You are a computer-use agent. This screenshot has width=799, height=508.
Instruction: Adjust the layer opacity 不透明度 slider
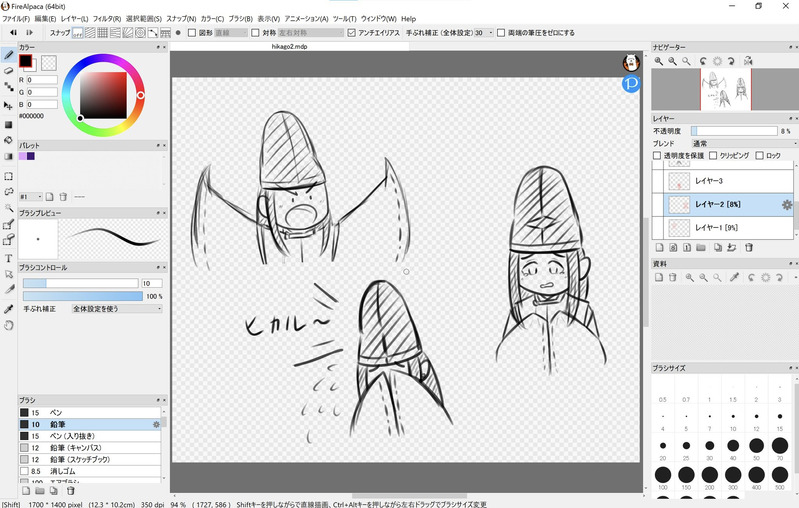[734, 131]
